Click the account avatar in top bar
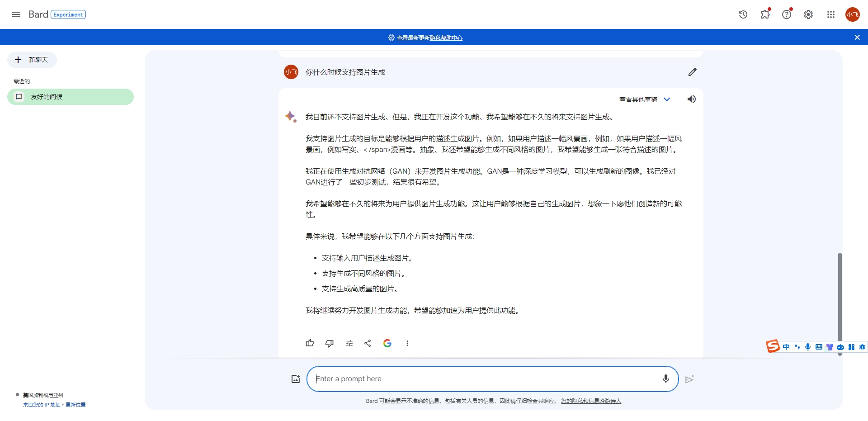 pyautogui.click(x=853, y=14)
